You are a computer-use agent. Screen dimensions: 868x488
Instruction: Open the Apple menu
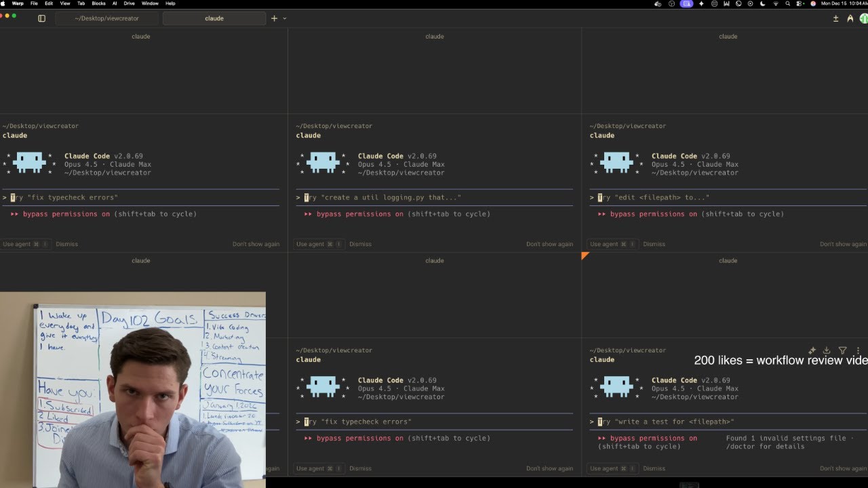(x=4, y=3)
